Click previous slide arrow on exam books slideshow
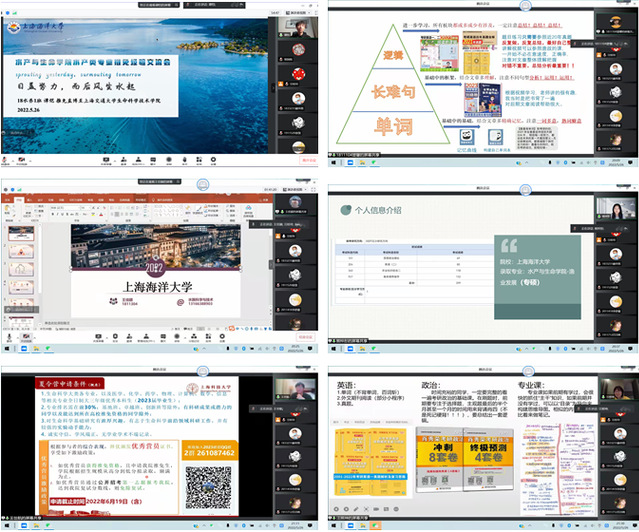 [x=337, y=507]
